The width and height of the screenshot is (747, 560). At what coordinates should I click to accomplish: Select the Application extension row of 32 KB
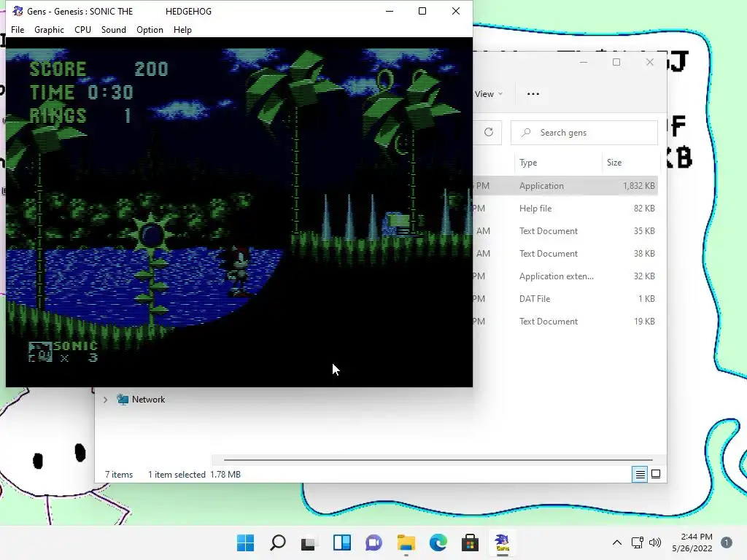[x=565, y=276]
